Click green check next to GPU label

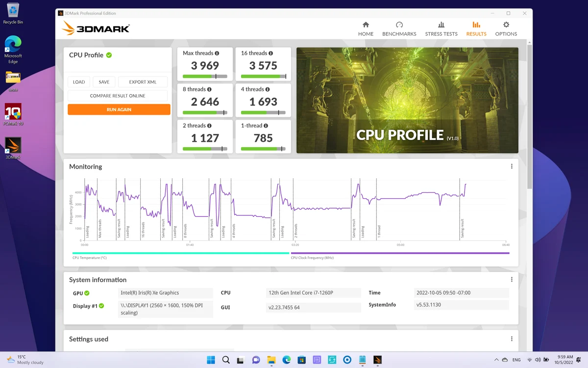coord(87,293)
